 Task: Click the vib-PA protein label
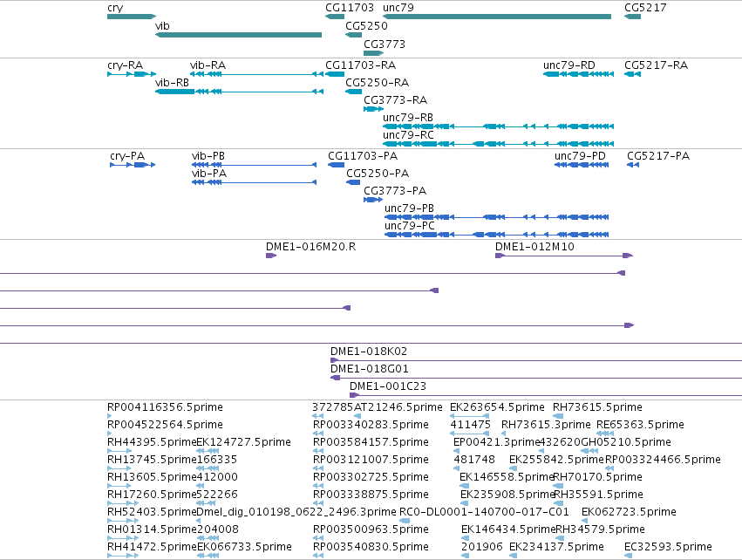209,174
